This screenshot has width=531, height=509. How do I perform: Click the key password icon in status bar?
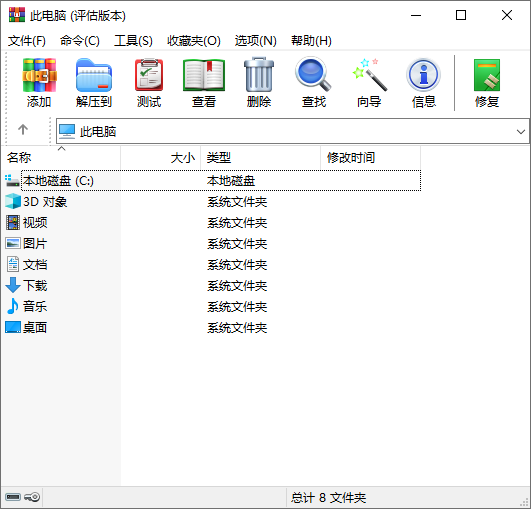32,497
